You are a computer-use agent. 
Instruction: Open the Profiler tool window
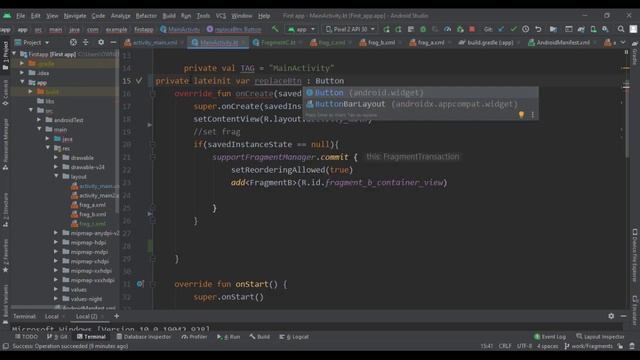coord(195,337)
